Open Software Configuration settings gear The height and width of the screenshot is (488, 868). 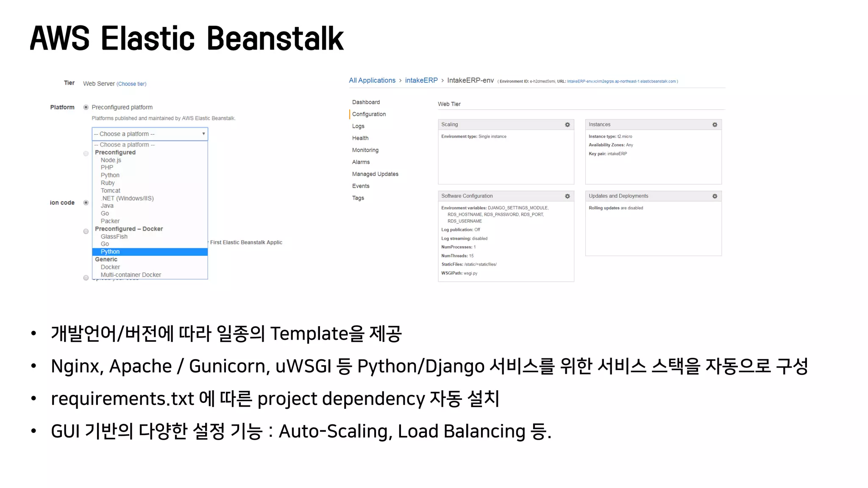point(567,196)
